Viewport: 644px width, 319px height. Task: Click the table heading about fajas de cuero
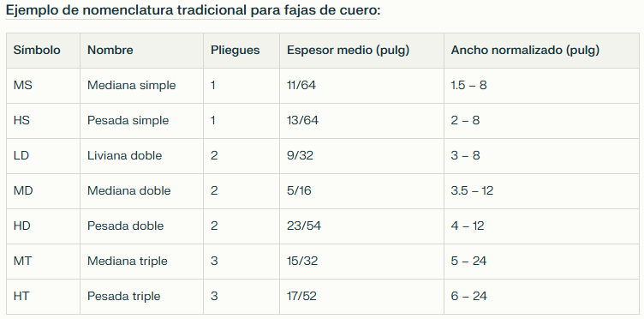[x=193, y=10]
